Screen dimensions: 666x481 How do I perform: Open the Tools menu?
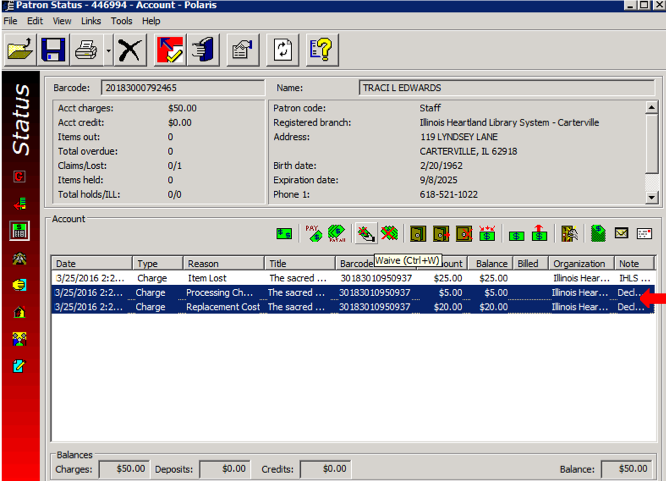121,21
